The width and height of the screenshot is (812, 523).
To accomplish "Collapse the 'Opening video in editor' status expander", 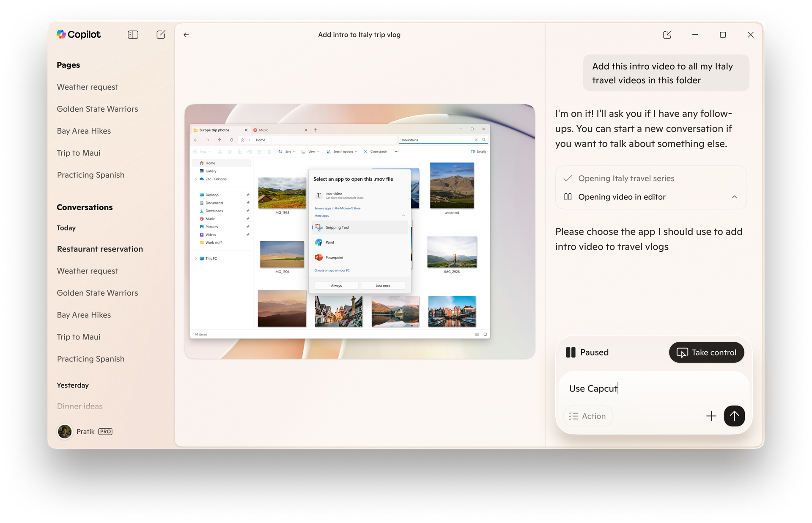I will coord(735,197).
